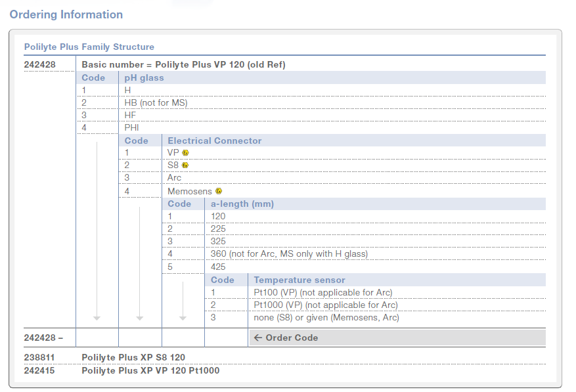Click the Code header above pH glass codes
This screenshot has height=392, width=576.
pos(93,78)
